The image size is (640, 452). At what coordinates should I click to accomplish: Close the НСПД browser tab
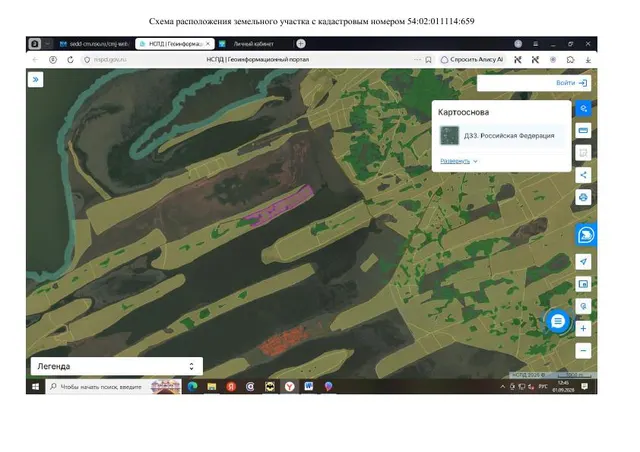tap(208, 43)
